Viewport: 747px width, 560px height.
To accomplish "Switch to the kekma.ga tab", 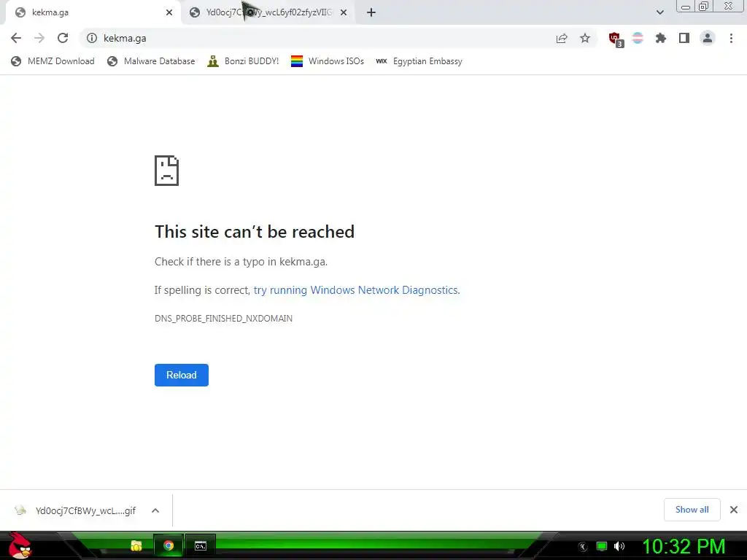I will click(x=93, y=12).
